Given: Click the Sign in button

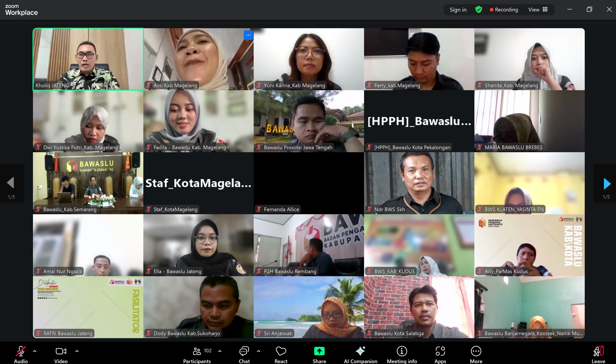Looking at the screenshot, I should 458,10.
